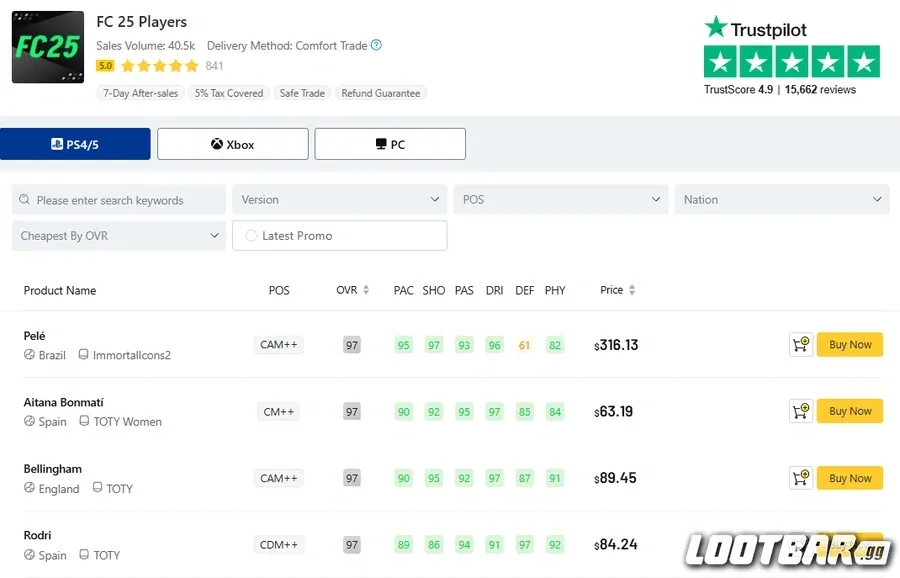Click the CM++ position badge
Viewport: 900px width, 578px height.
tap(279, 412)
